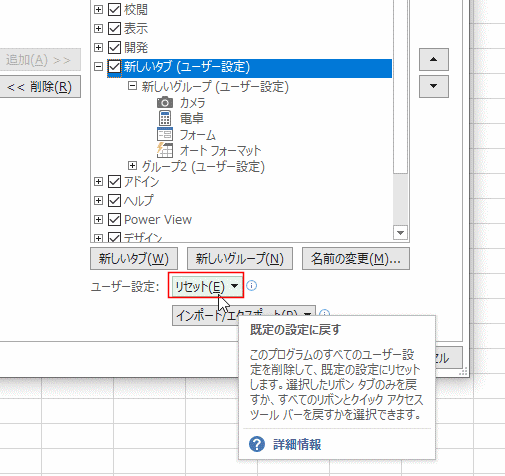Uncheck the 開発 tab checkbox

click(114, 47)
